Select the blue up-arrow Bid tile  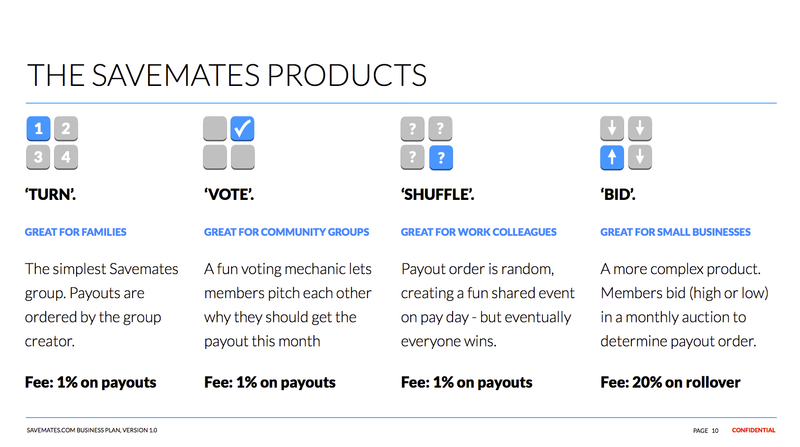(x=612, y=157)
